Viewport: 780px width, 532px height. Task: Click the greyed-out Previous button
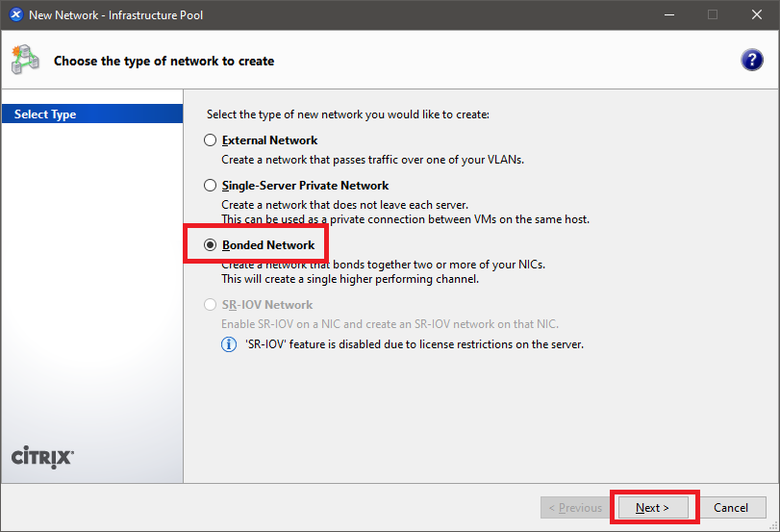click(574, 508)
